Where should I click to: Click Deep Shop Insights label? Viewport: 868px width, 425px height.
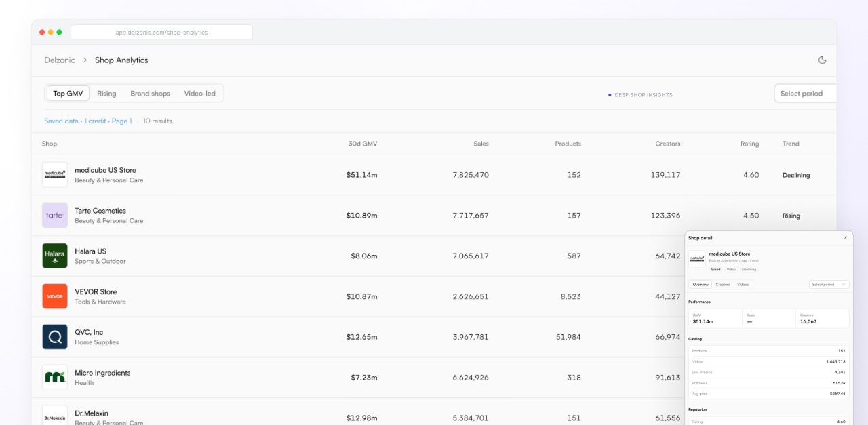point(640,95)
